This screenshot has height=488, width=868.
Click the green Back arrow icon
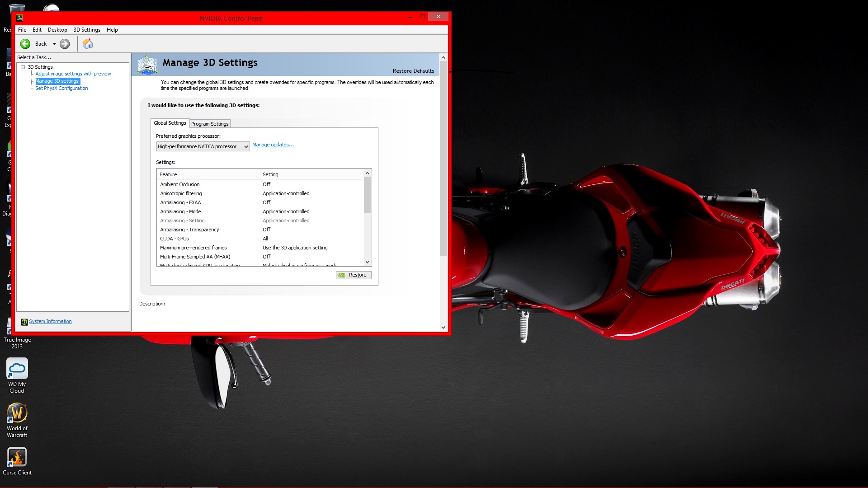(x=25, y=44)
